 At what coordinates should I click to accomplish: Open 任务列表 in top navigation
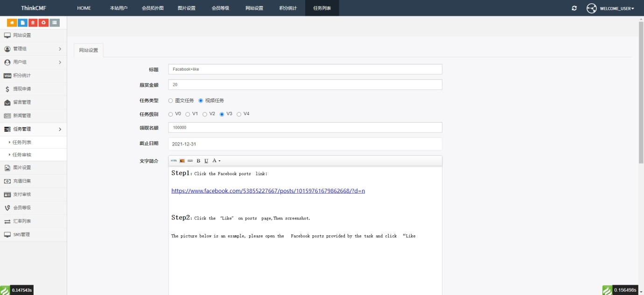[322, 8]
